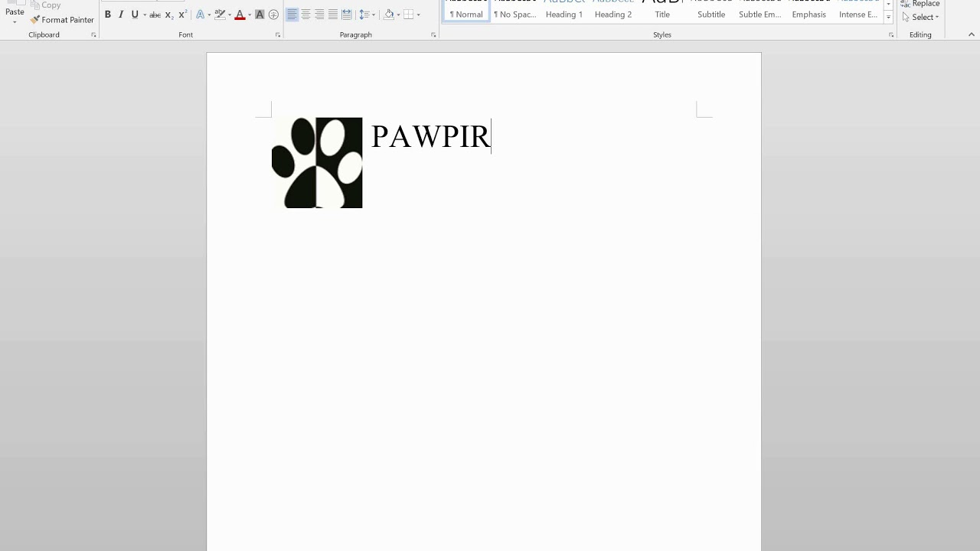The height and width of the screenshot is (551, 980).
Task: Open underline style dropdown arrow
Action: coord(145,15)
